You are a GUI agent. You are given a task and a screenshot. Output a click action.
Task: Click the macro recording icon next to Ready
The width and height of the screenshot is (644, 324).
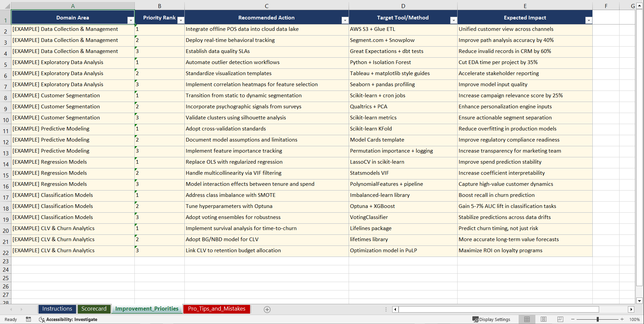[x=28, y=319]
